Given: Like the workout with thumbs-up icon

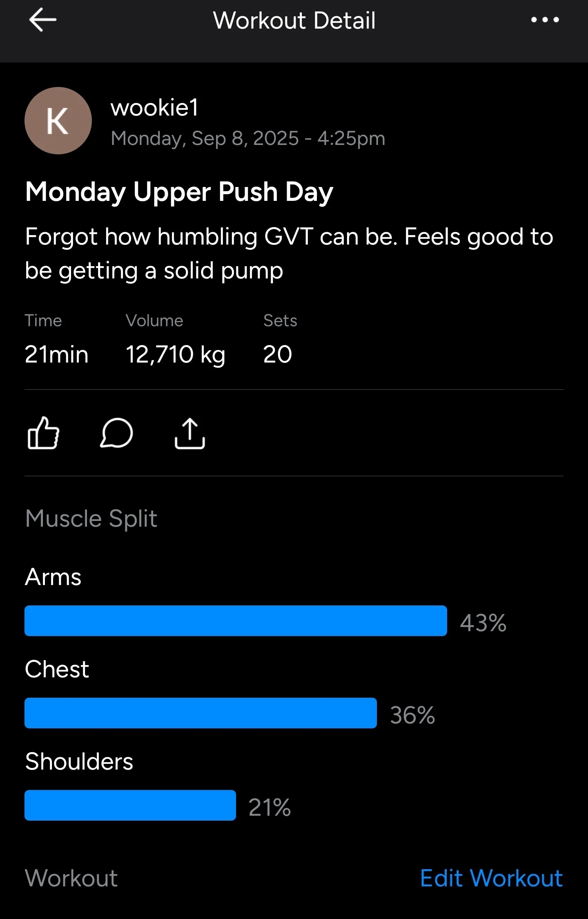Looking at the screenshot, I should pos(43,433).
